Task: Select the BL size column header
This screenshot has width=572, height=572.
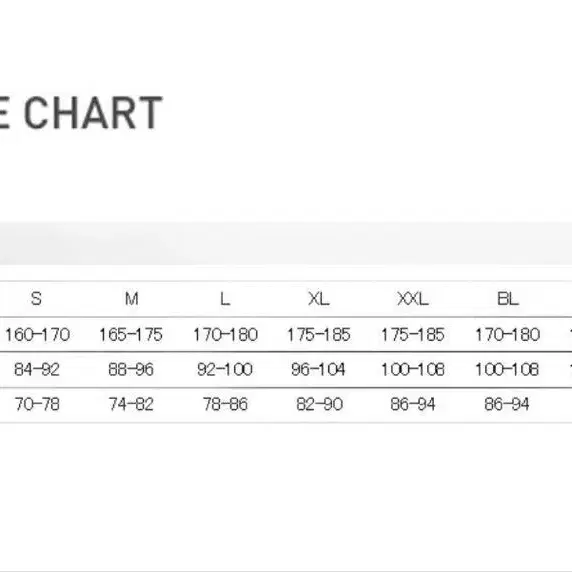Action: (507, 299)
